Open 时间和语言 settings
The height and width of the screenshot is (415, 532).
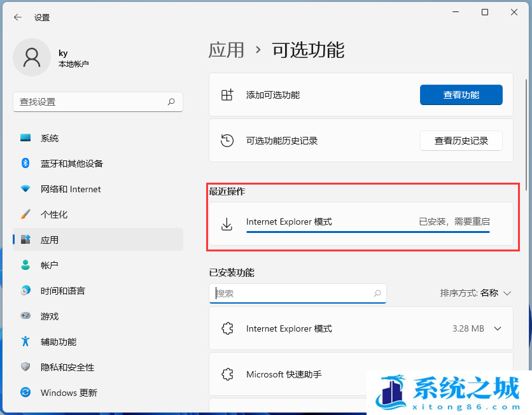coord(62,291)
